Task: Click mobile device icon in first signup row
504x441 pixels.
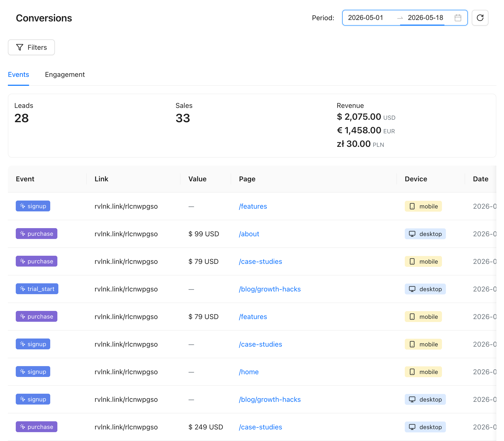Action: tap(412, 206)
